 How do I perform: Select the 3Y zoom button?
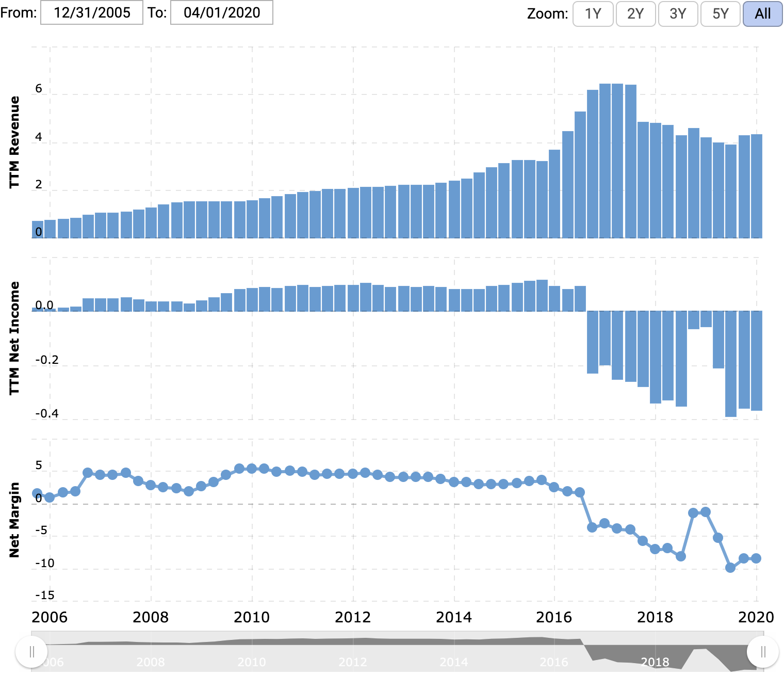(x=678, y=13)
